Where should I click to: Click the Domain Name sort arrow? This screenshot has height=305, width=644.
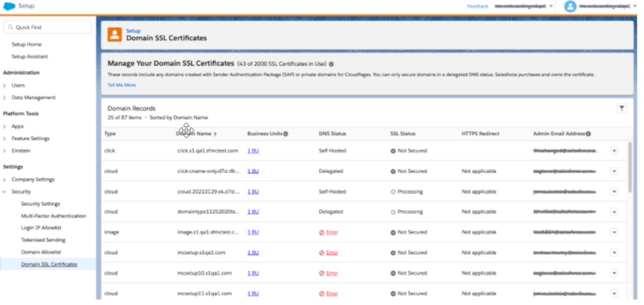click(x=215, y=134)
